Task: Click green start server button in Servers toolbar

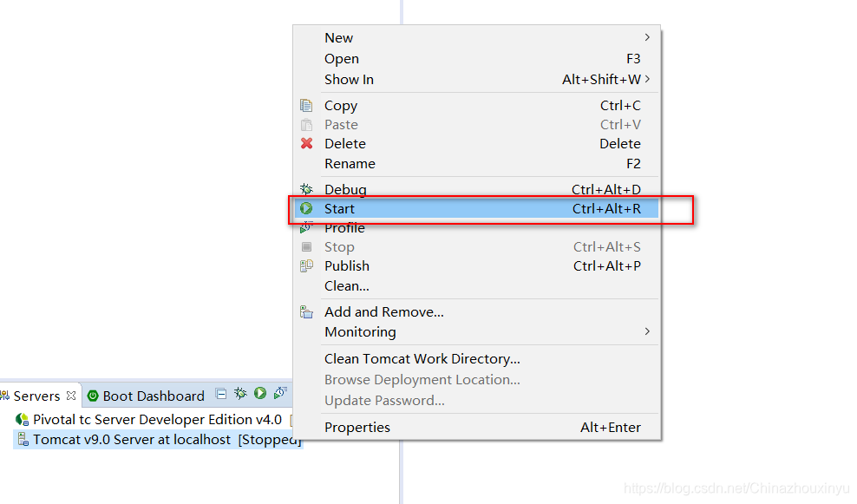Action: (x=260, y=393)
